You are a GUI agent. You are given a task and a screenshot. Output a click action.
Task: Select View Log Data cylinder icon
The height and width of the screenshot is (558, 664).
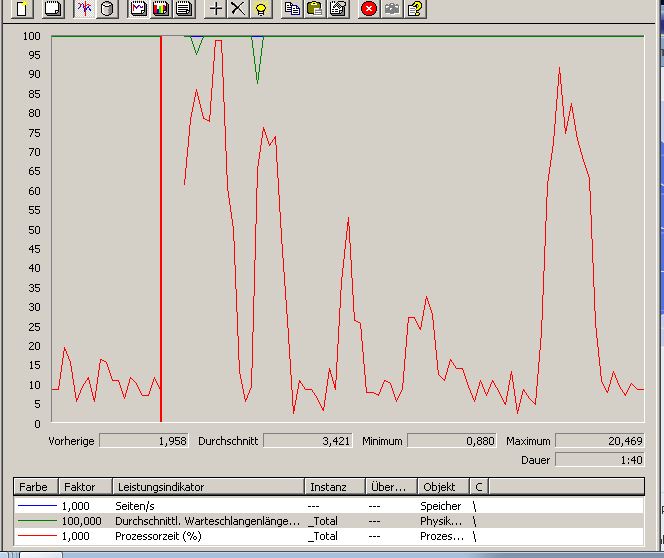107,8
